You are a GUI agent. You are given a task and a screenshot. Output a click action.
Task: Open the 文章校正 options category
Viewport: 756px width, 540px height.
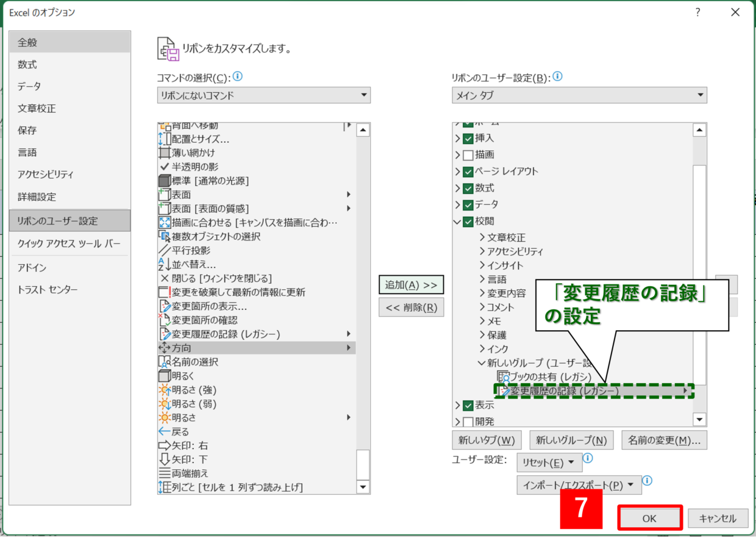click(x=70, y=109)
